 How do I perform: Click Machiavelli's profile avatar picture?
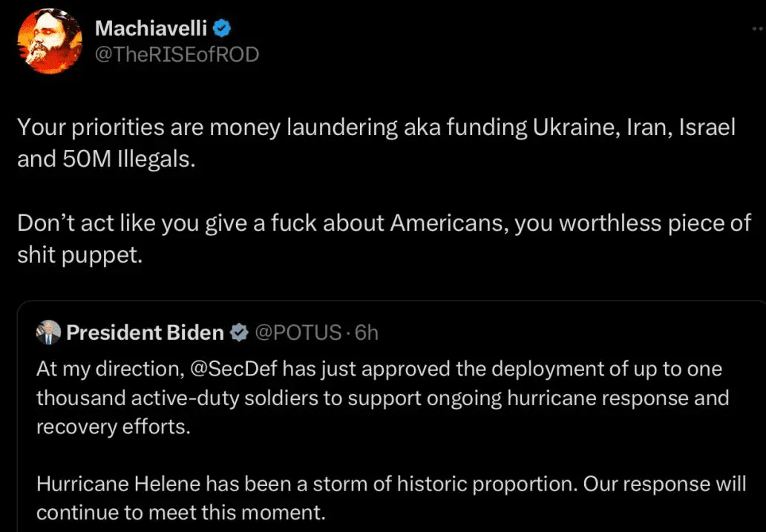[49, 42]
